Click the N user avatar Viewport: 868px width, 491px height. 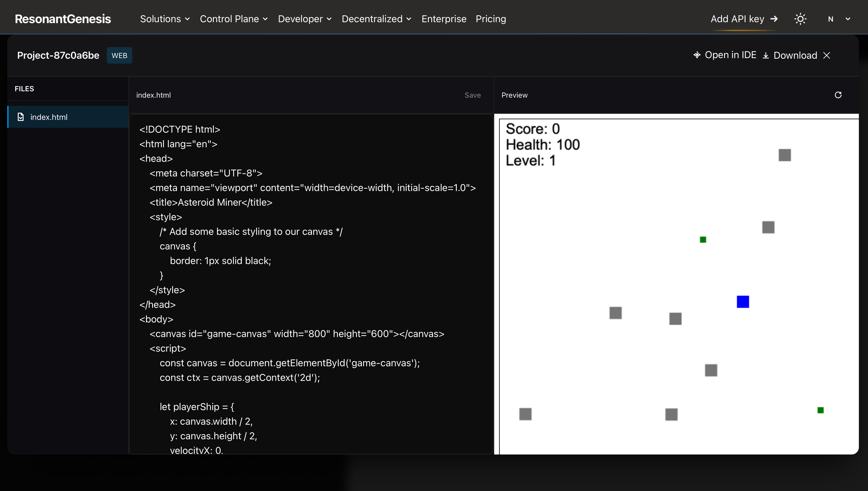(831, 19)
